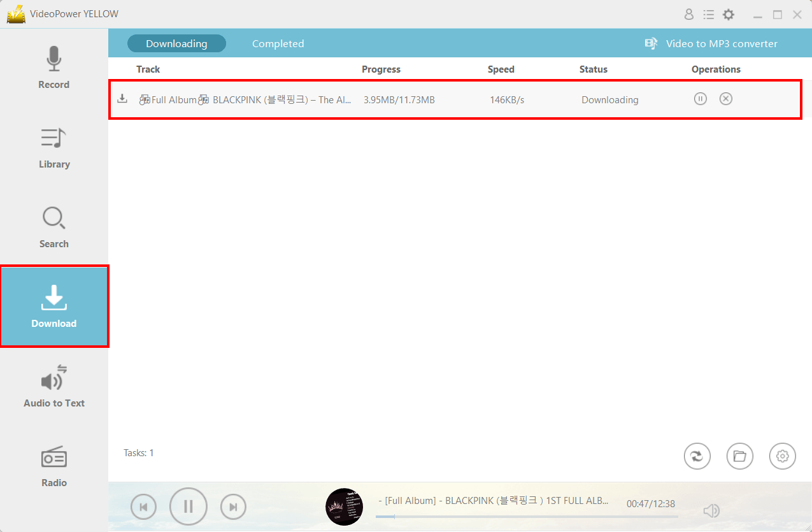Screen dimensions: 812x532
Task: Click the now-playing BLACKPINK track title
Action: click(493, 501)
